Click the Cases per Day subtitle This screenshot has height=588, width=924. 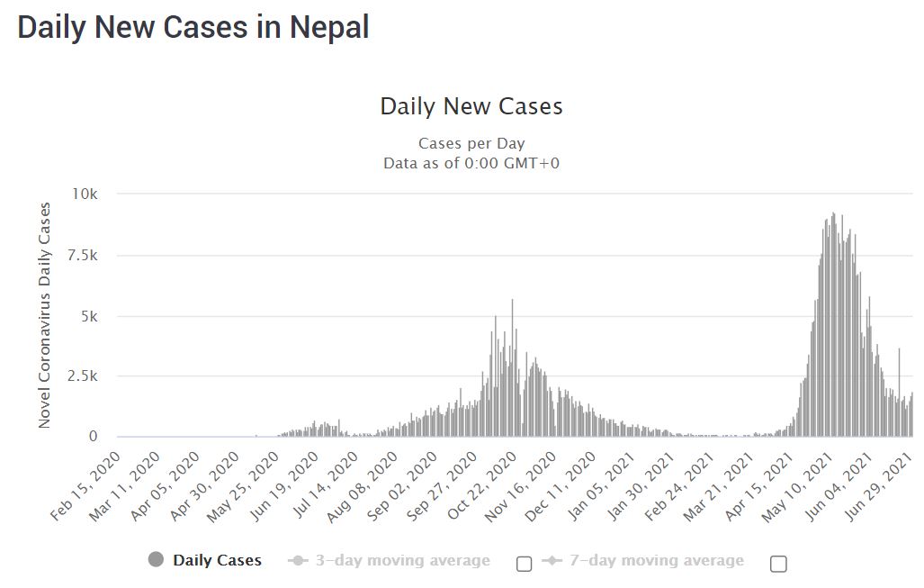[x=471, y=143]
